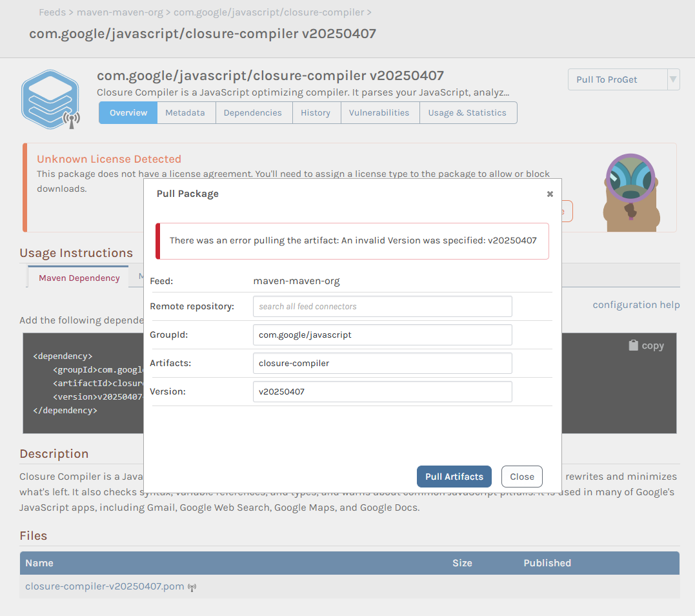Switch to the Overview tab
Viewport: 695px width, 616px height.
pos(128,112)
